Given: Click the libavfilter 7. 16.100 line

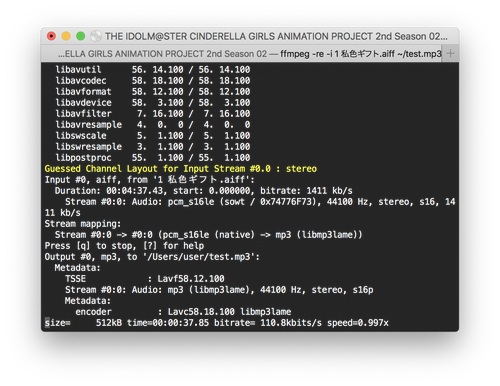Looking at the screenshot, I should (x=153, y=113).
